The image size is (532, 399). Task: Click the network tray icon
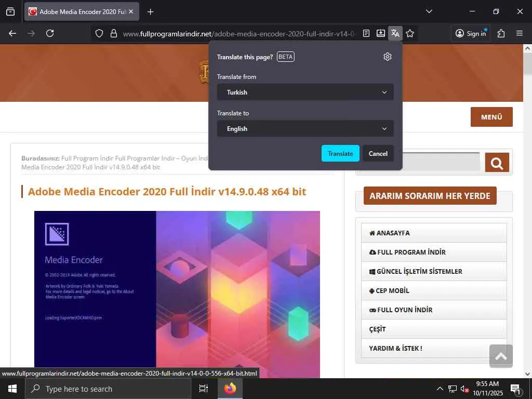[453, 389]
